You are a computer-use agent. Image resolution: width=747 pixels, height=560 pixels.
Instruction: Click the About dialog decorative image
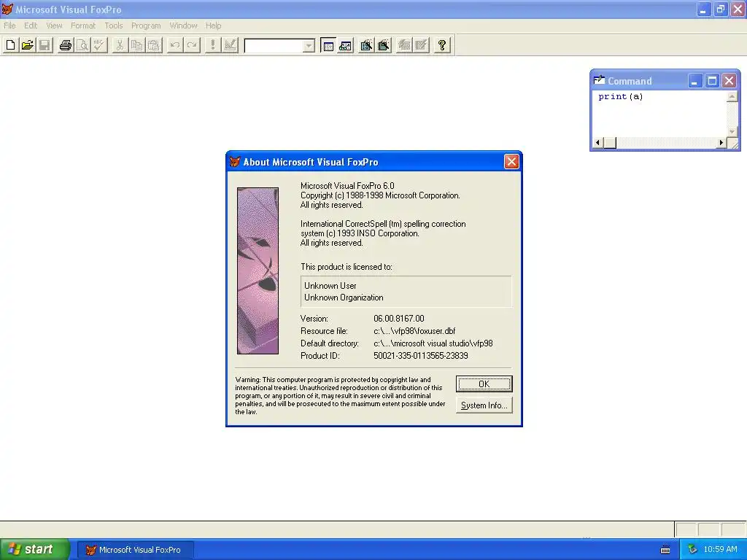258,271
